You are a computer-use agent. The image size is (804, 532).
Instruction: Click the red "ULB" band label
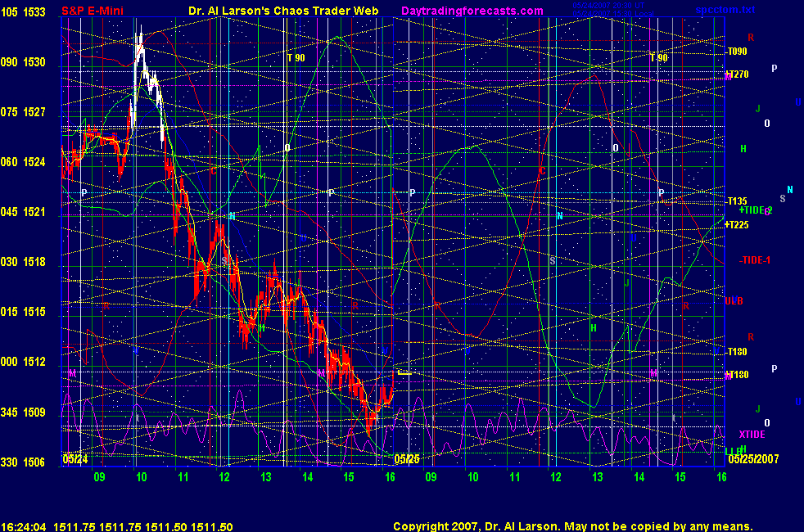coord(734,301)
